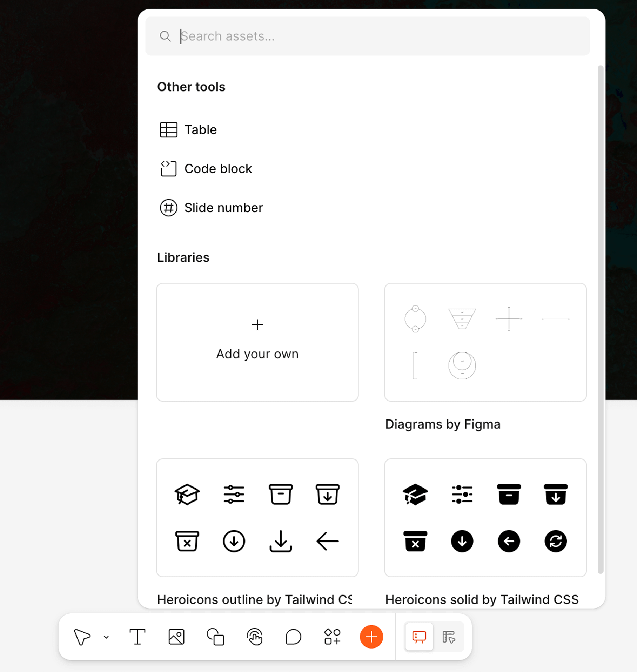Click the orange plus button
The height and width of the screenshot is (672, 637).
coord(371,637)
